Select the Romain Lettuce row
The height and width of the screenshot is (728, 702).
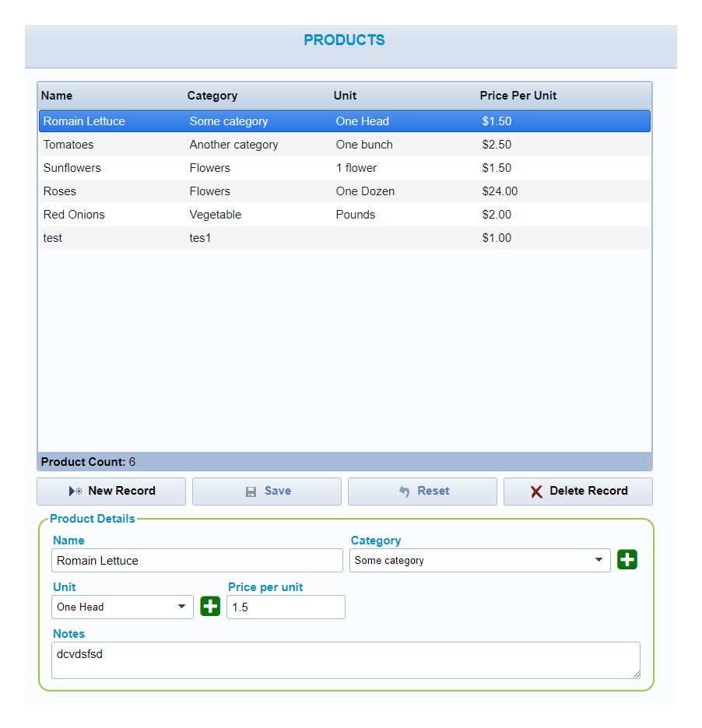point(345,121)
